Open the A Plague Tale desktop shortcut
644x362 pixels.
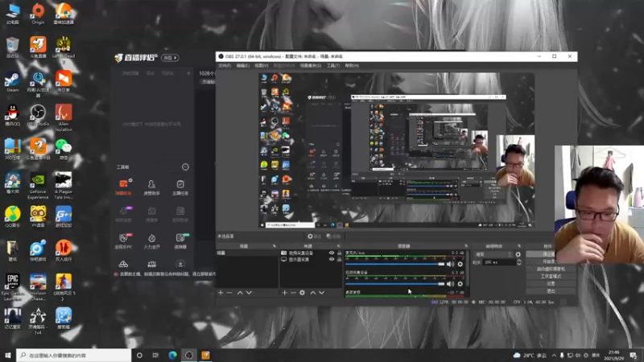click(64, 186)
